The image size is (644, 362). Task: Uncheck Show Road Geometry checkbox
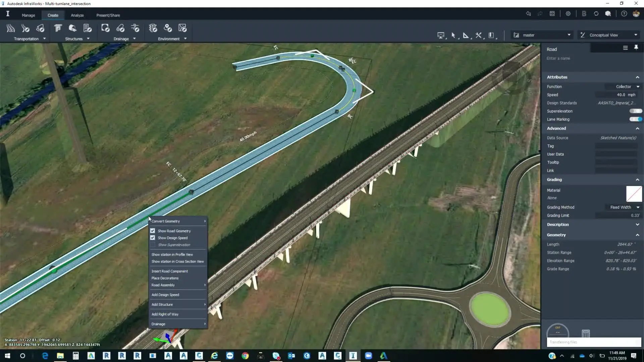(153, 231)
